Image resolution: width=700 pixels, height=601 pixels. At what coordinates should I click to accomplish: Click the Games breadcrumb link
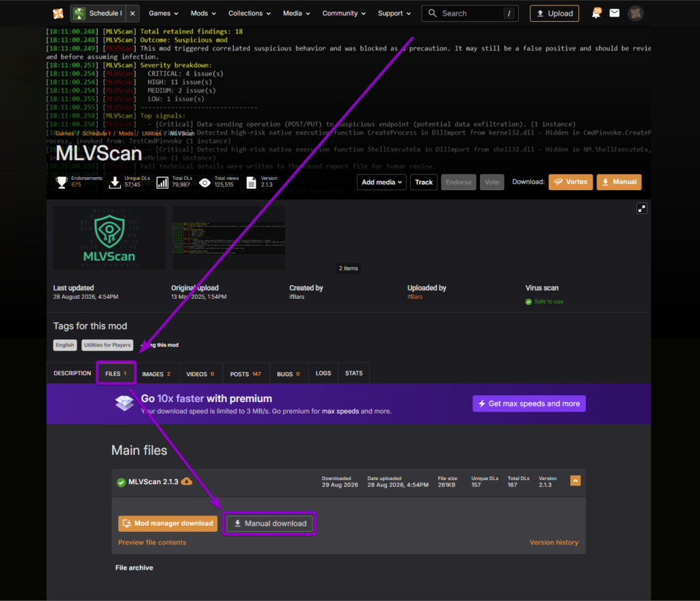coord(65,133)
